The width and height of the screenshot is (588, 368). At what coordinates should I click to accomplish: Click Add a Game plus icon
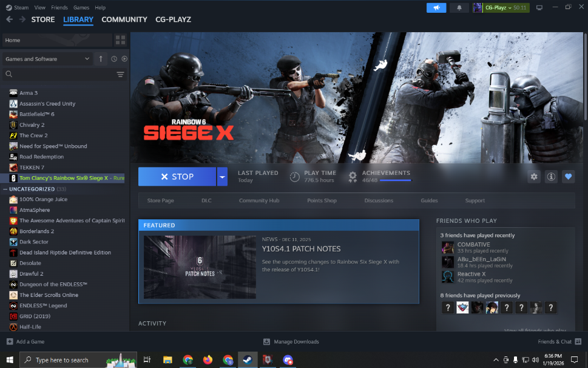coord(10,342)
